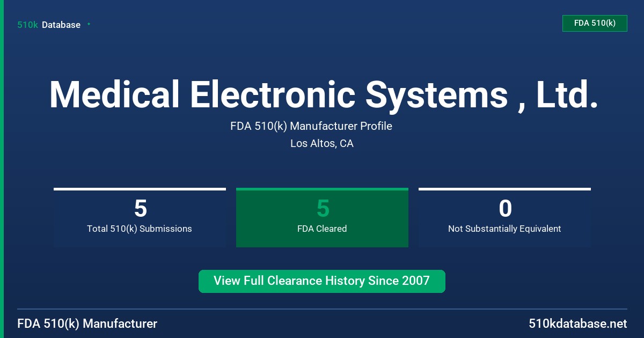This screenshot has height=338, width=644.
Task: Click the FDA 510(k) badge
Action: 595,23
